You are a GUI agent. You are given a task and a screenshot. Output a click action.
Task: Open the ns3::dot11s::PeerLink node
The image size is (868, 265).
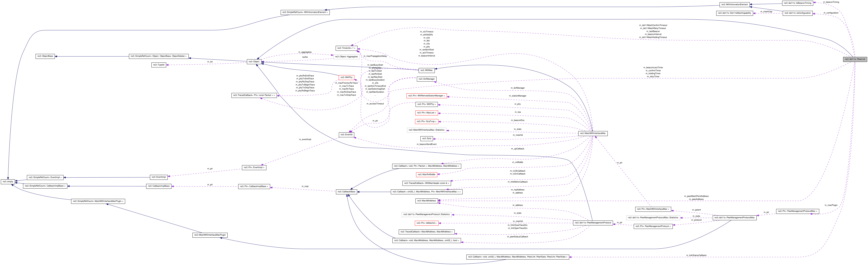(854, 59)
